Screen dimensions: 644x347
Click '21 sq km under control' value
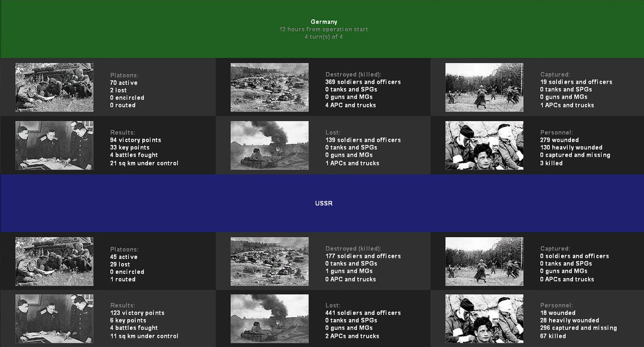[x=144, y=163]
